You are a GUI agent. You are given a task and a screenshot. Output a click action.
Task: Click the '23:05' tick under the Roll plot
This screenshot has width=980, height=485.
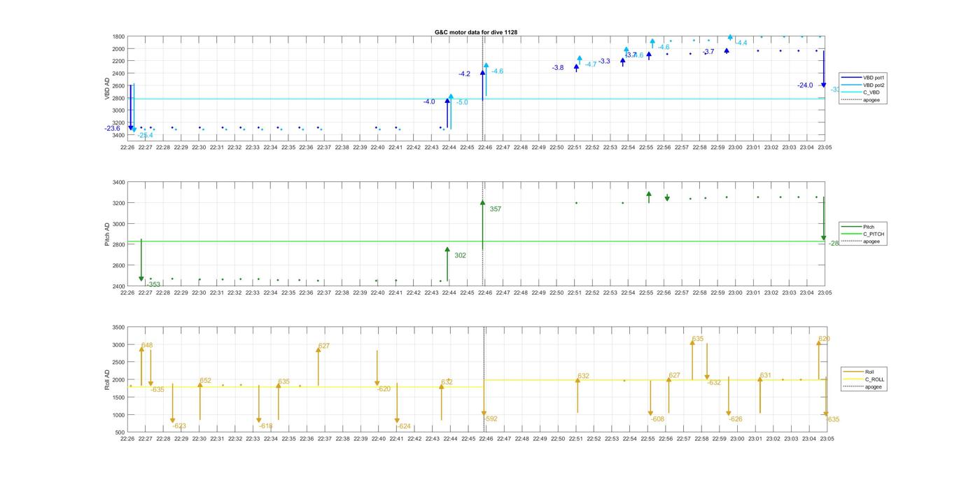[x=827, y=440]
